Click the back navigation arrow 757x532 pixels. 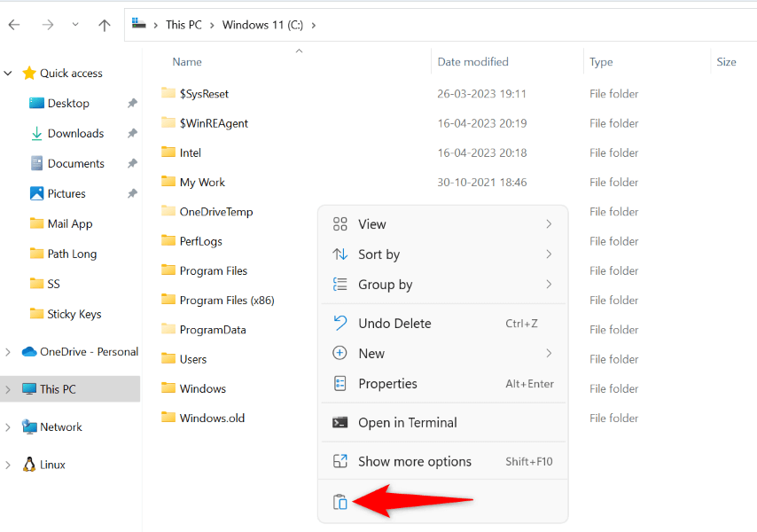(14, 25)
